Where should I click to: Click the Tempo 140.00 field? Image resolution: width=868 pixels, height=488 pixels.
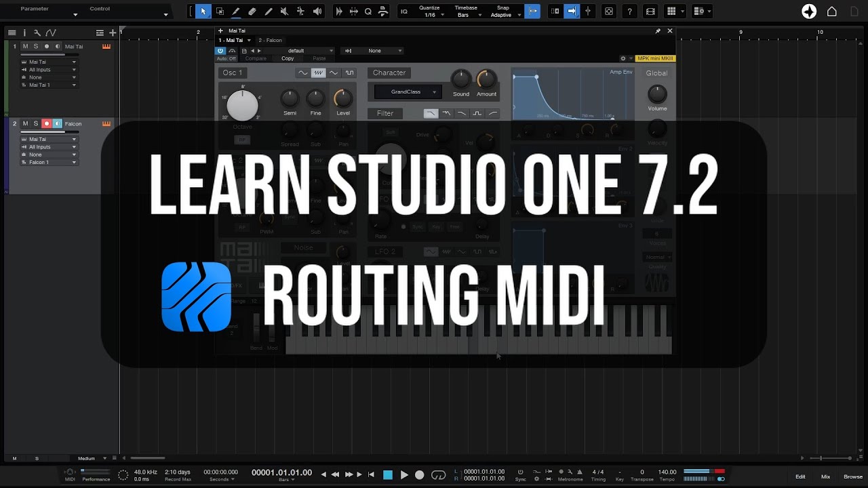click(667, 472)
